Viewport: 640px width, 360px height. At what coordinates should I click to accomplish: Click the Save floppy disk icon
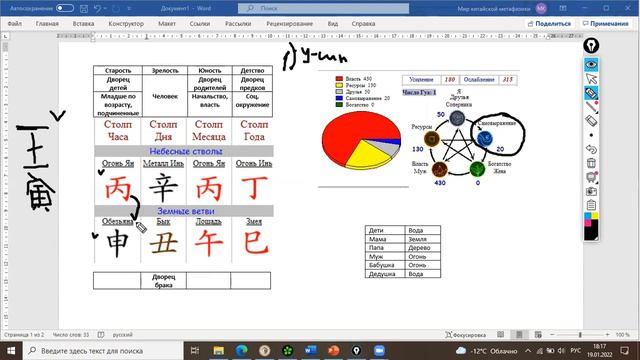pyautogui.click(x=84, y=8)
